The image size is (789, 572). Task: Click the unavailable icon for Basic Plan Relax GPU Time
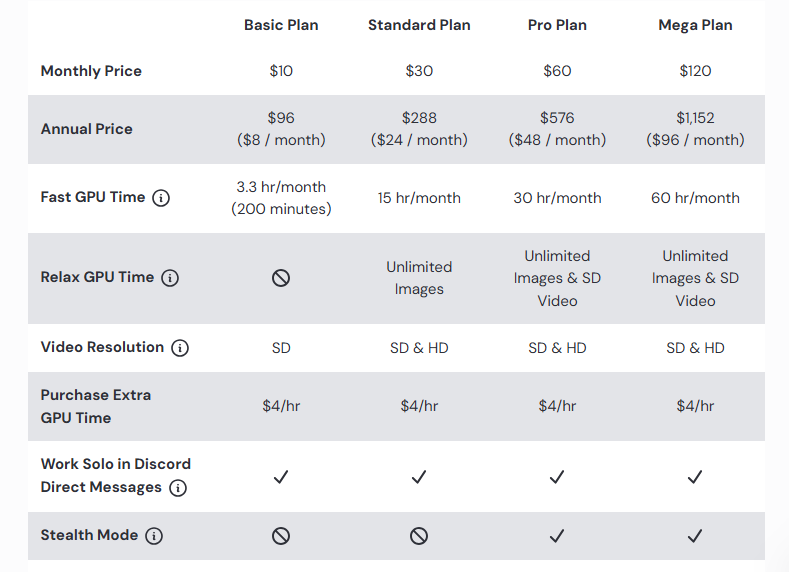pos(281,278)
